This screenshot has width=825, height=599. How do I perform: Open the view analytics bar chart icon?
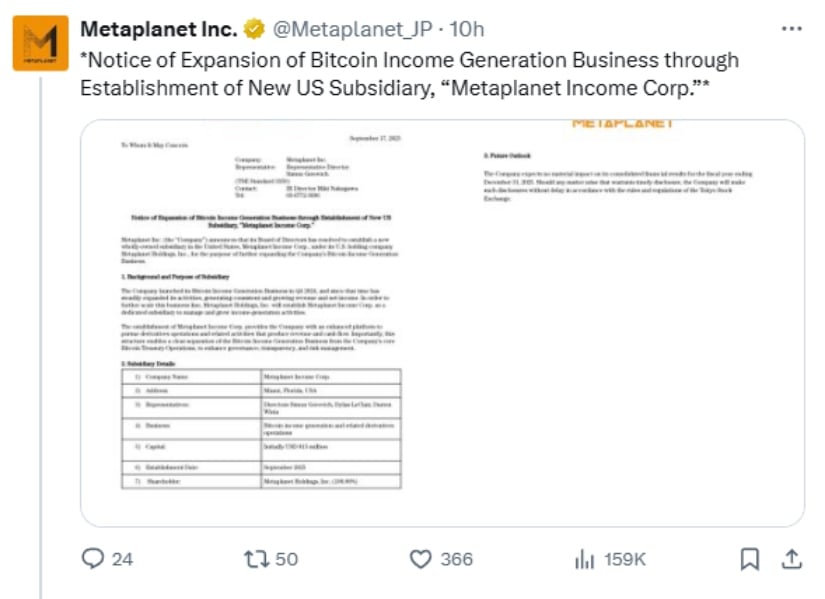[585, 559]
